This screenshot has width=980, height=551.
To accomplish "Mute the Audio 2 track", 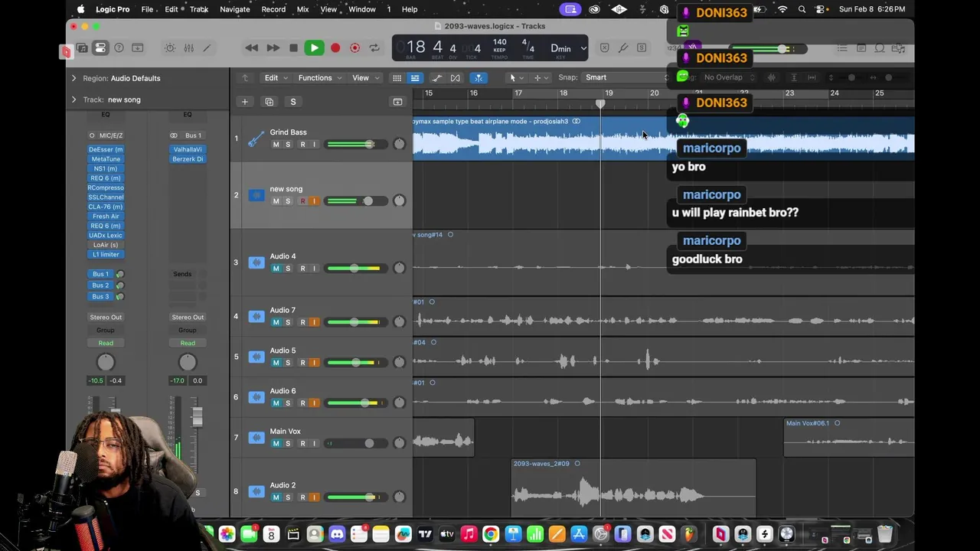I will [x=276, y=497].
